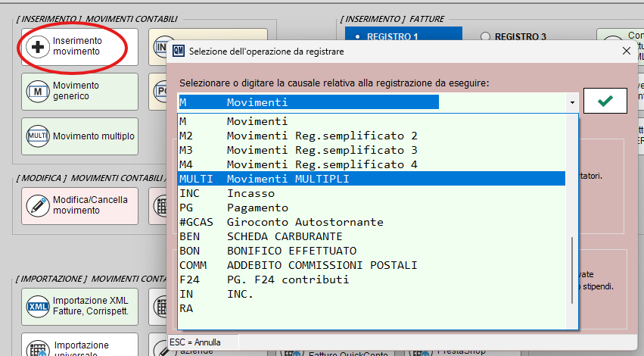Click the Inserimento movimento plus icon
Viewport: 644px width, 356px height.
[x=37, y=46]
